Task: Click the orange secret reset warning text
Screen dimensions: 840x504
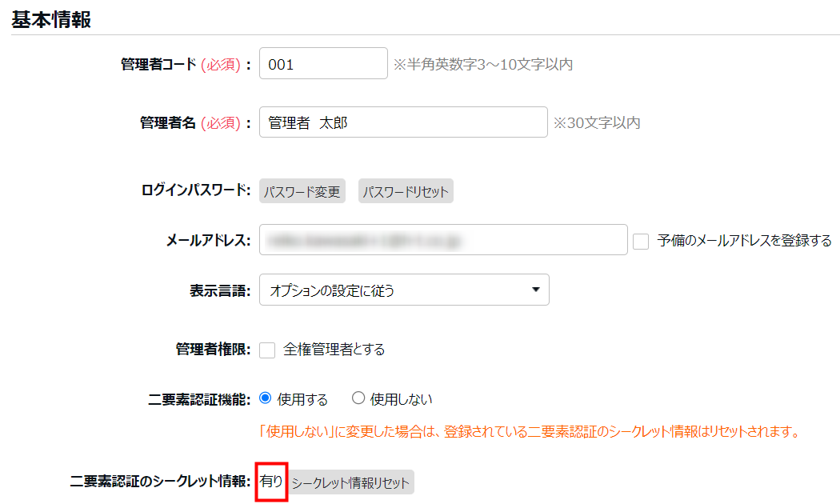Action: tap(530, 432)
